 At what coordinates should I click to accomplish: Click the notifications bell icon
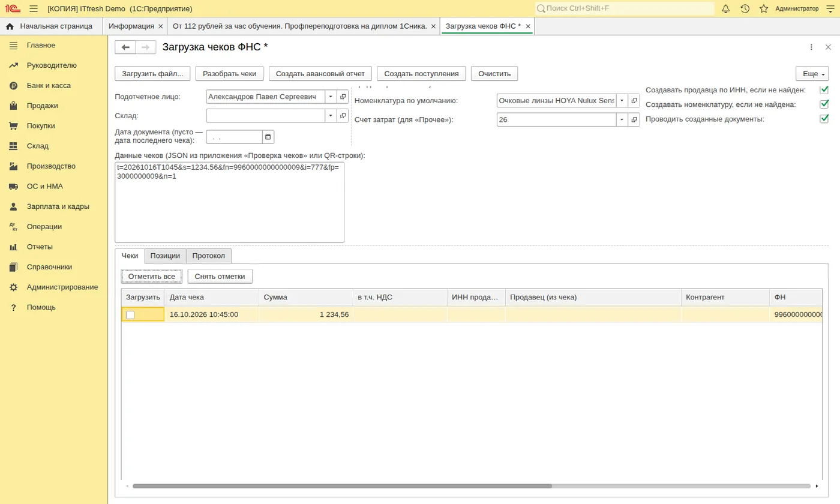click(725, 9)
